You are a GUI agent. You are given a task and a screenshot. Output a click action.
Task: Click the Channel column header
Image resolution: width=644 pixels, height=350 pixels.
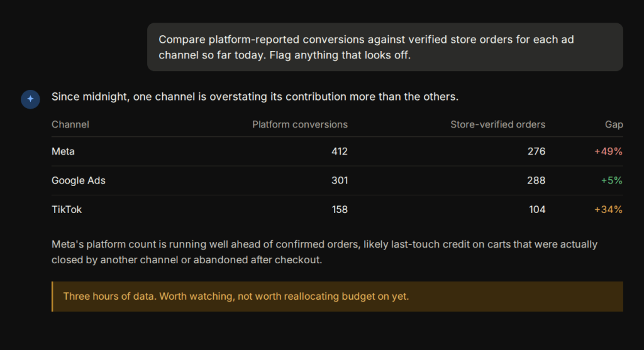click(x=70, y=125)
